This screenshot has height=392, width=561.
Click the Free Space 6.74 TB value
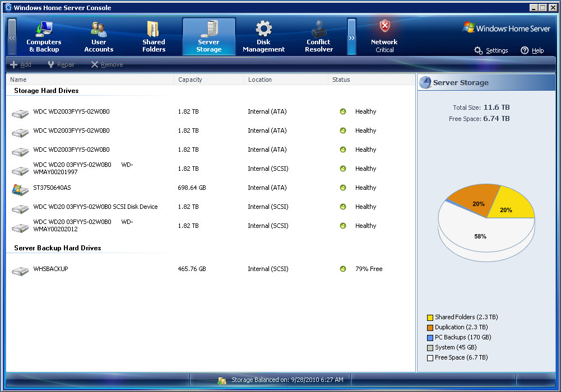click(497, 119)
